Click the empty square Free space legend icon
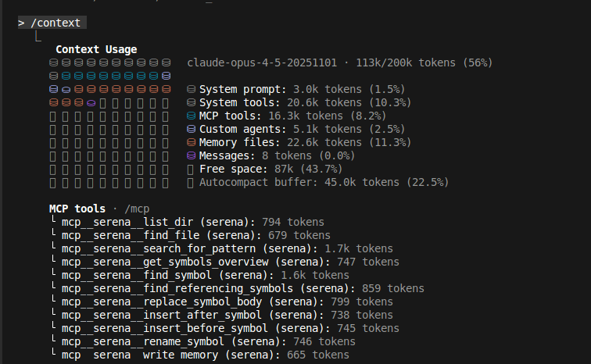591x364 pixels. (x=190, y=170)
